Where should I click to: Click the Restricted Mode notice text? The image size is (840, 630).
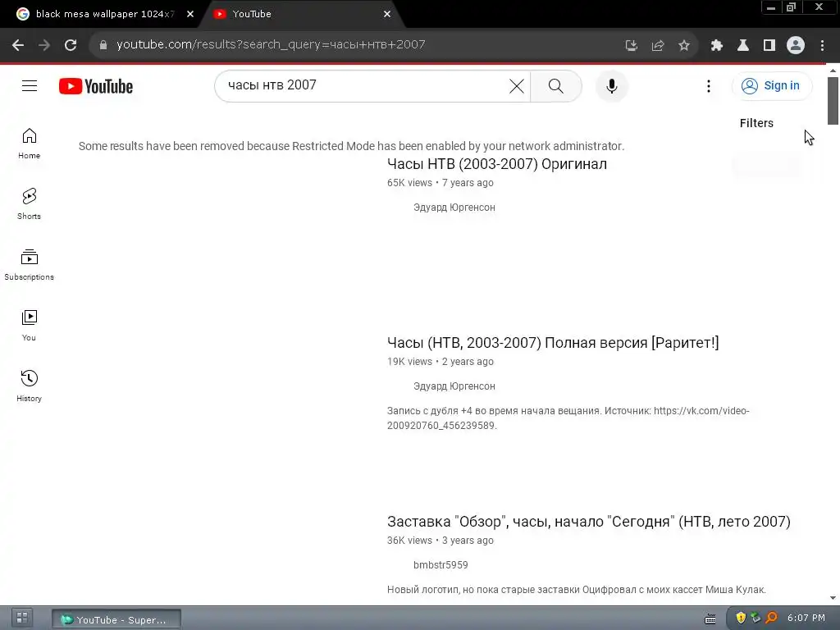pos(351,146)
